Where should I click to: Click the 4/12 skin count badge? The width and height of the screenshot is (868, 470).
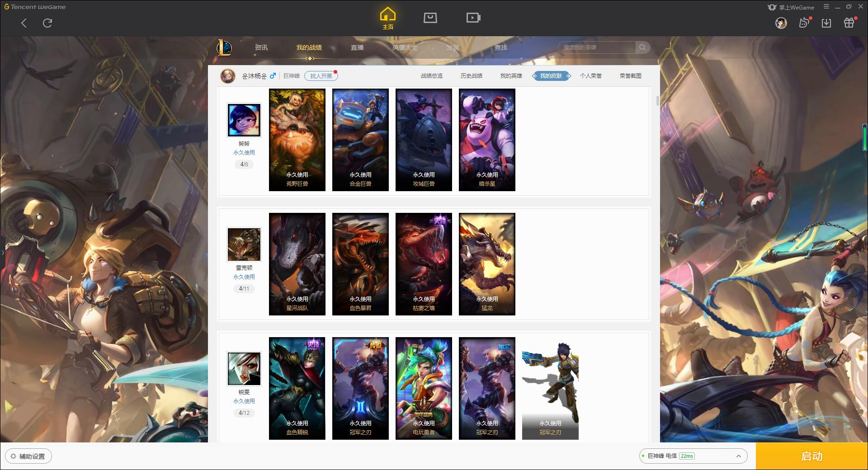[x=244, y=413]
